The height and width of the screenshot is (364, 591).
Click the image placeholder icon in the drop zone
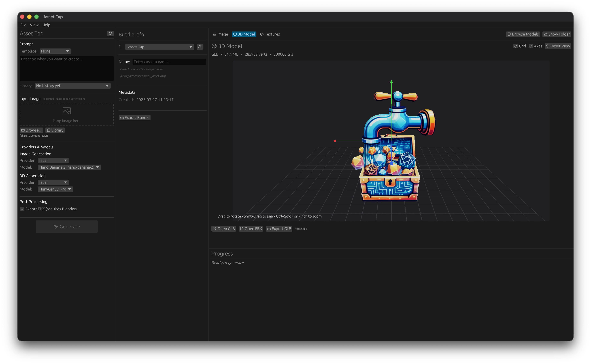point(66,111)
